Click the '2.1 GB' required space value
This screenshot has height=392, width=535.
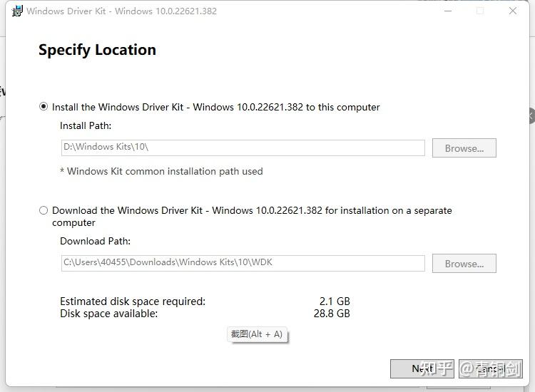tap(335, 301)
